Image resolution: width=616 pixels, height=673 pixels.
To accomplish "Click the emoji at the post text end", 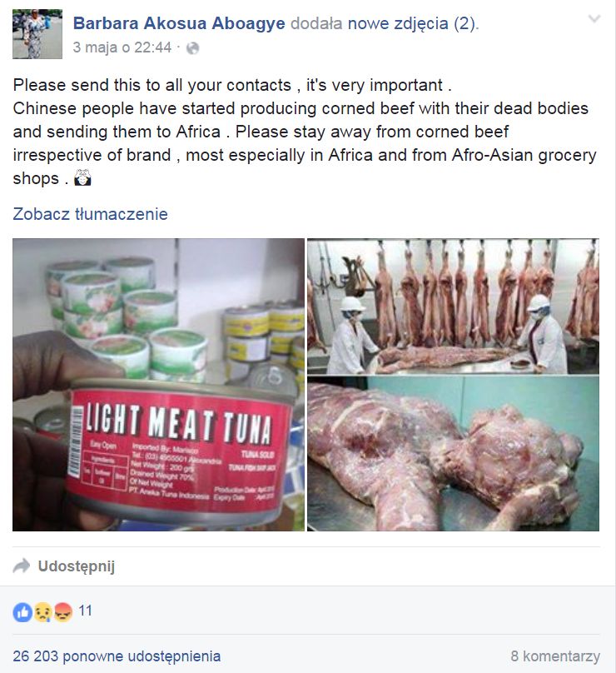I will pyautogui.click(x=82, y=177).
